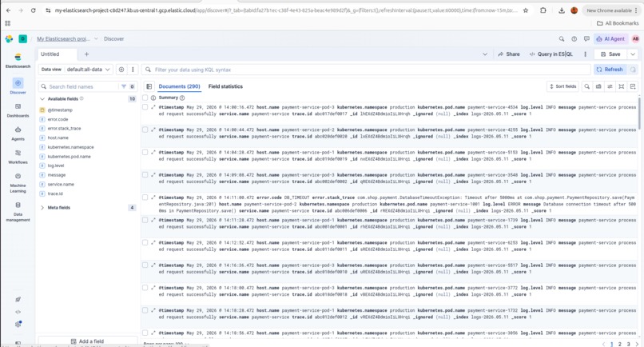Open the AB user avatar menu
The width and height of the screenshot is (644, 347).
635,38
